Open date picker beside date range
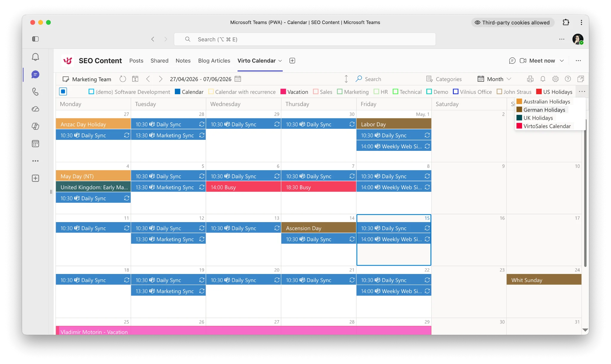 238,79
